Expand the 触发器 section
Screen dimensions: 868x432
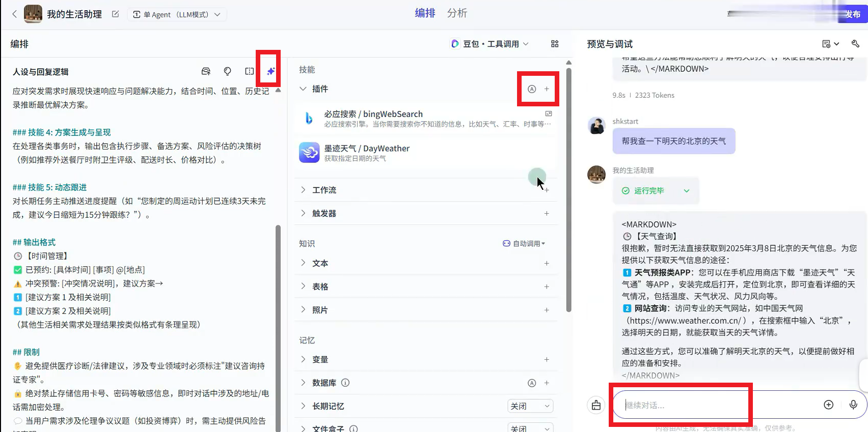tap(303, 213)
